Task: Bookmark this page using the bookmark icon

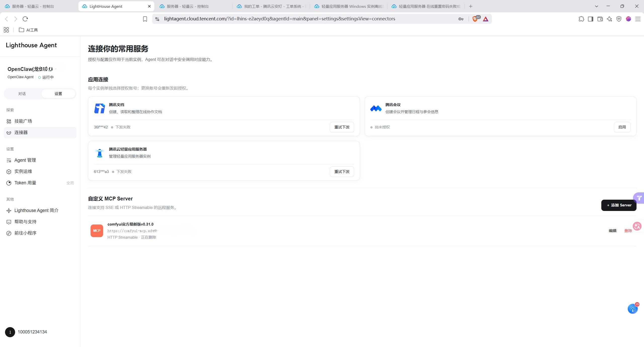Action: coord(145,19)
